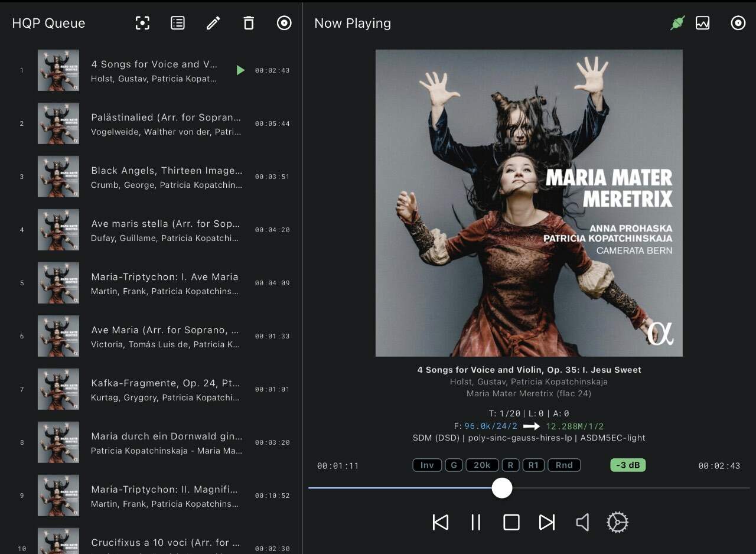Image resolution: width=756 pixels, height=554 pixels.
Task: Click the thumbnail of the Ave maris stella track
Action: 58,230
